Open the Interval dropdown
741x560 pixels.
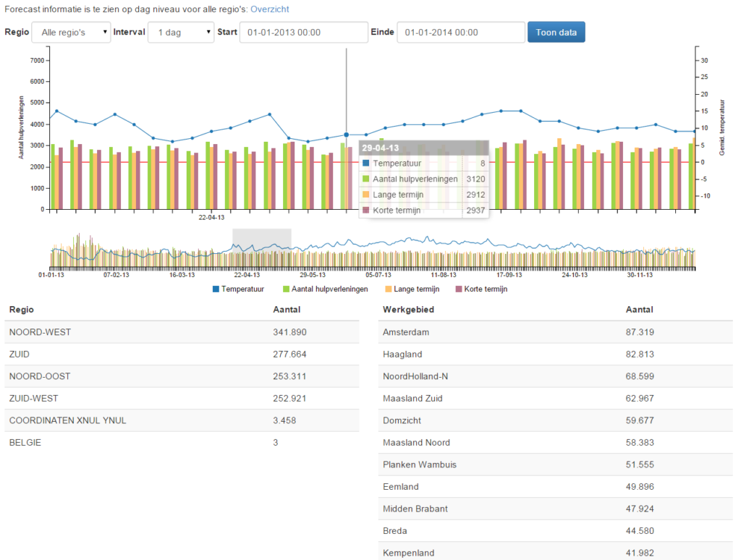tap(181, 32)
